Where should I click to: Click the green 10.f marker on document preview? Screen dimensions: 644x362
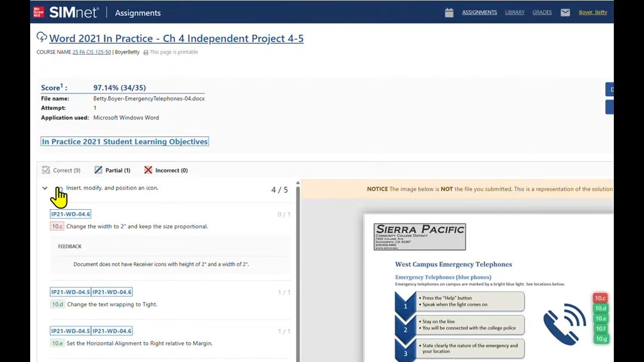tap(601, 329)
